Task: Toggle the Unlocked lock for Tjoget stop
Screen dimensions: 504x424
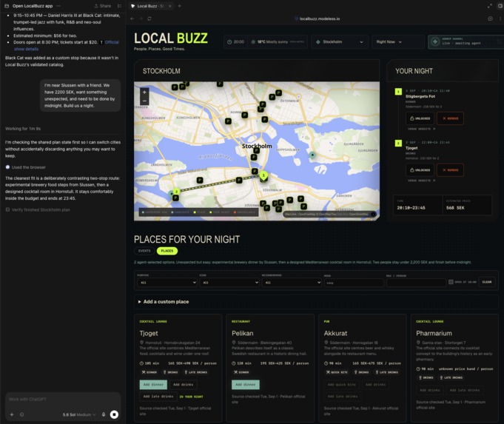Action: (x=420, y=169)
